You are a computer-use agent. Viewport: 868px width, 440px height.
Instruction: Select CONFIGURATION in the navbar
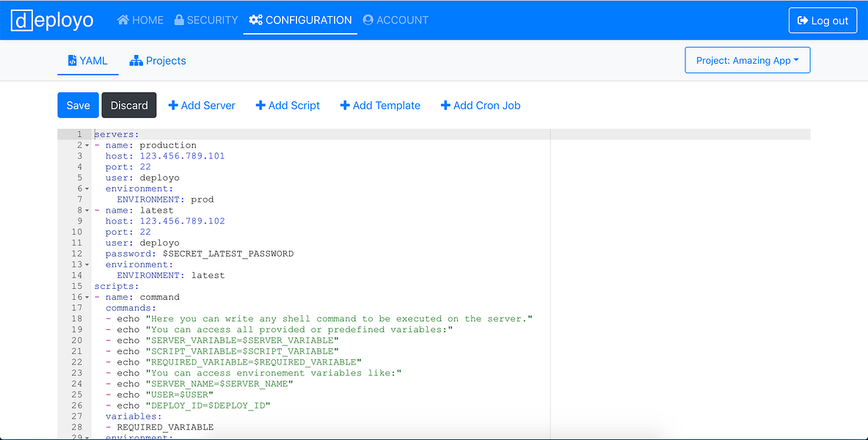pos(300,20)
